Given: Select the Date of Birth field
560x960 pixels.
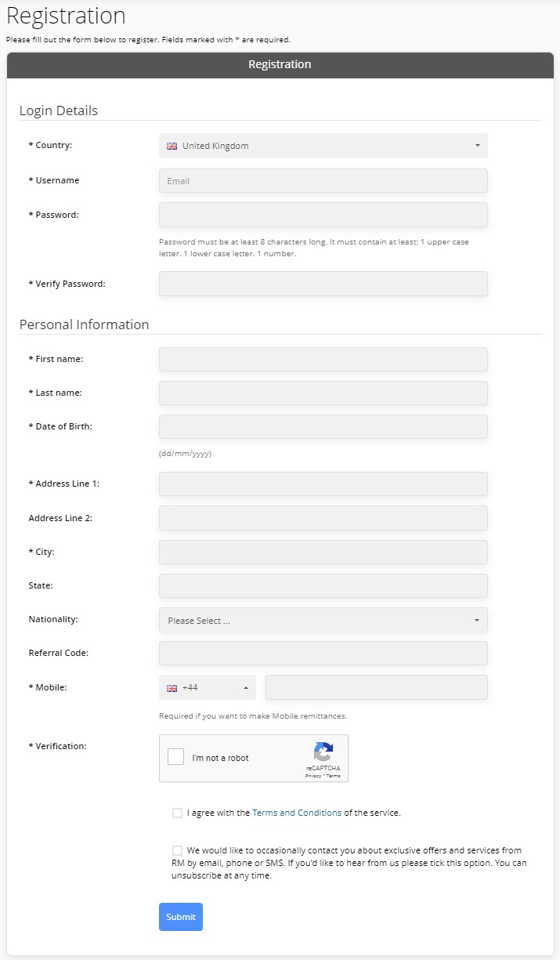Looking at the screenshot, I should click(323, 426).
